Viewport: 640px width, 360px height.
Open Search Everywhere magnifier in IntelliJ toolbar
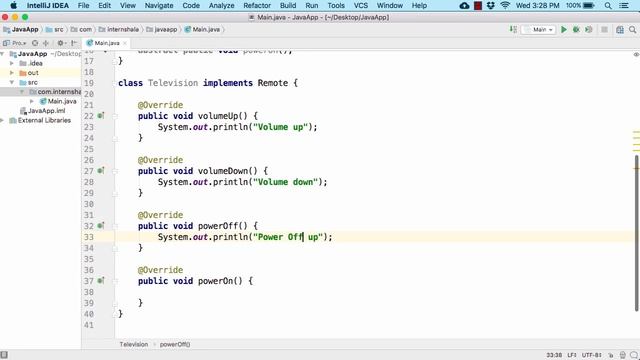(632, 29)
